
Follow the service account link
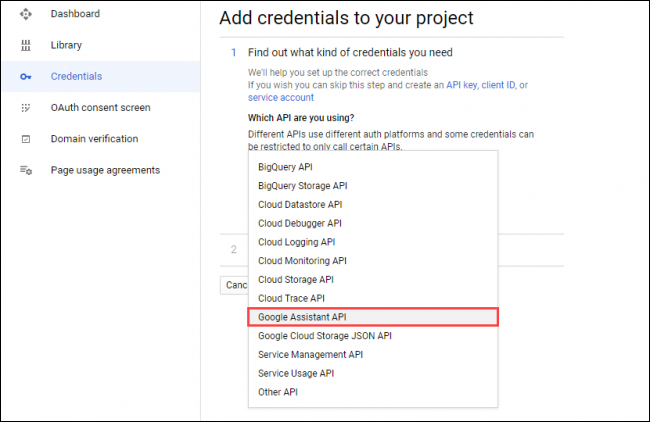tap(281, 97)
